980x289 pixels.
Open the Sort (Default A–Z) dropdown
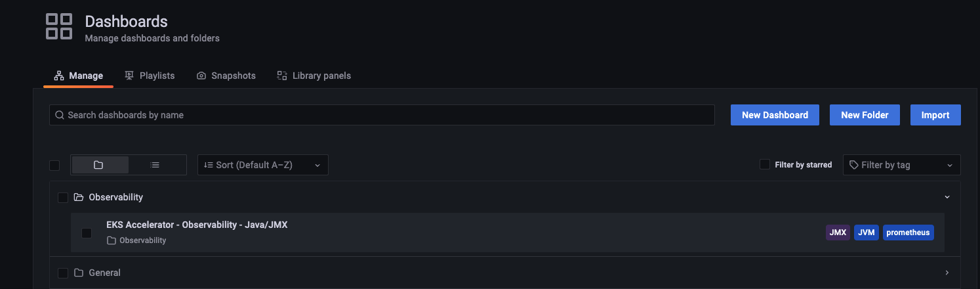[263, 165]
